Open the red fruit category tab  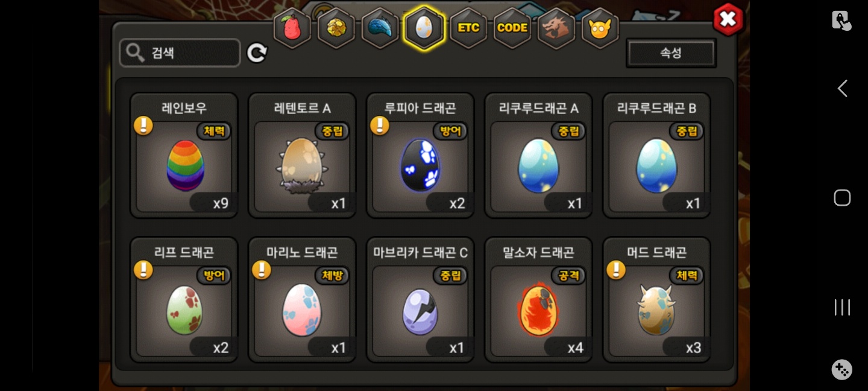292,28
